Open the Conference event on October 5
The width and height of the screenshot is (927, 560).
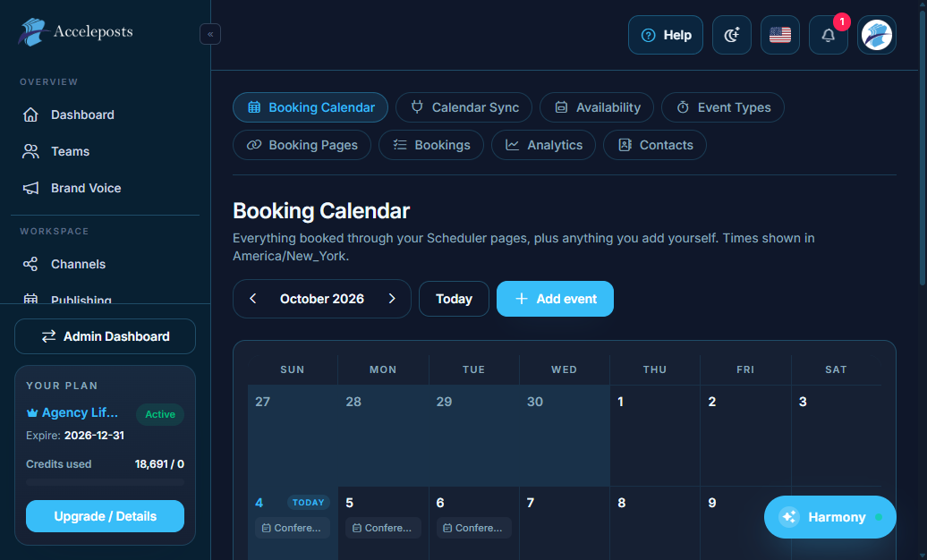[x=383, y=528]
